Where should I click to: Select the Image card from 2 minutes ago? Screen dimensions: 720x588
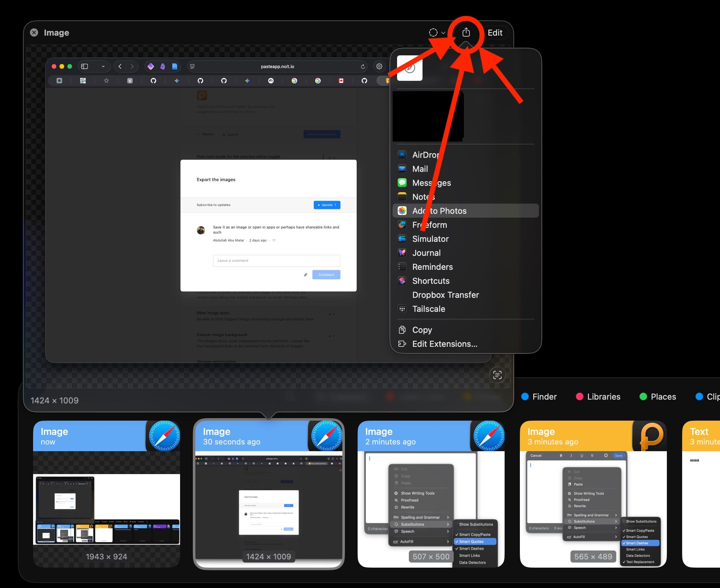[431, 494]
